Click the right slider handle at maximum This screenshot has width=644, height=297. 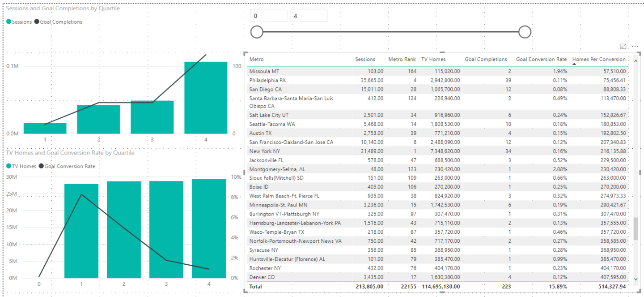pos(525,32)
